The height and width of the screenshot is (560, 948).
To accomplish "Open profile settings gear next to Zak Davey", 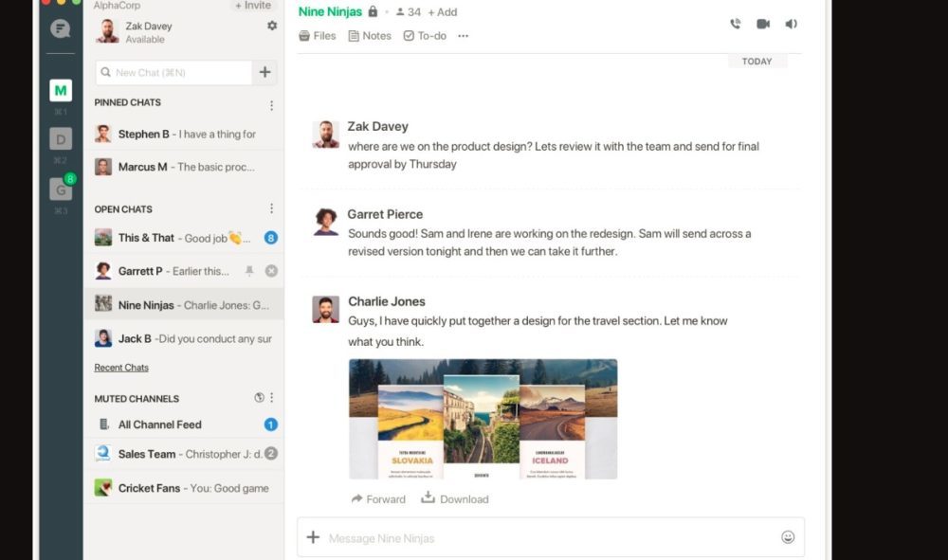I will pyautogui.click(x=272, y=27).
